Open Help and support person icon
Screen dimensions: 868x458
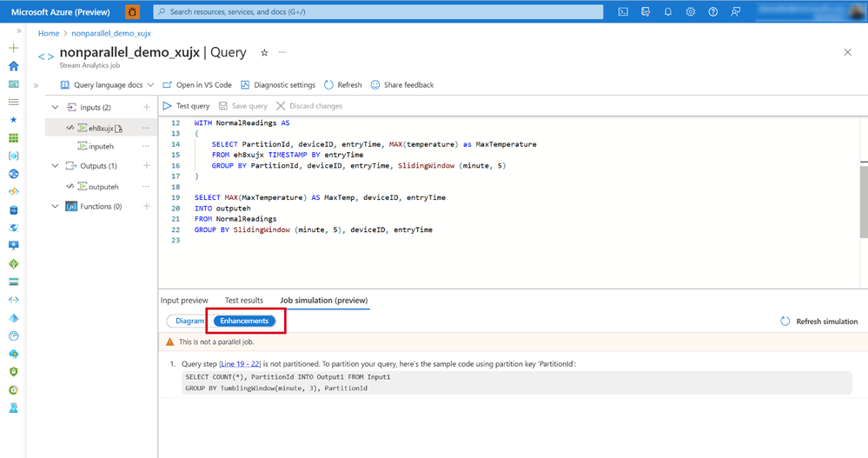coord(14,408)
